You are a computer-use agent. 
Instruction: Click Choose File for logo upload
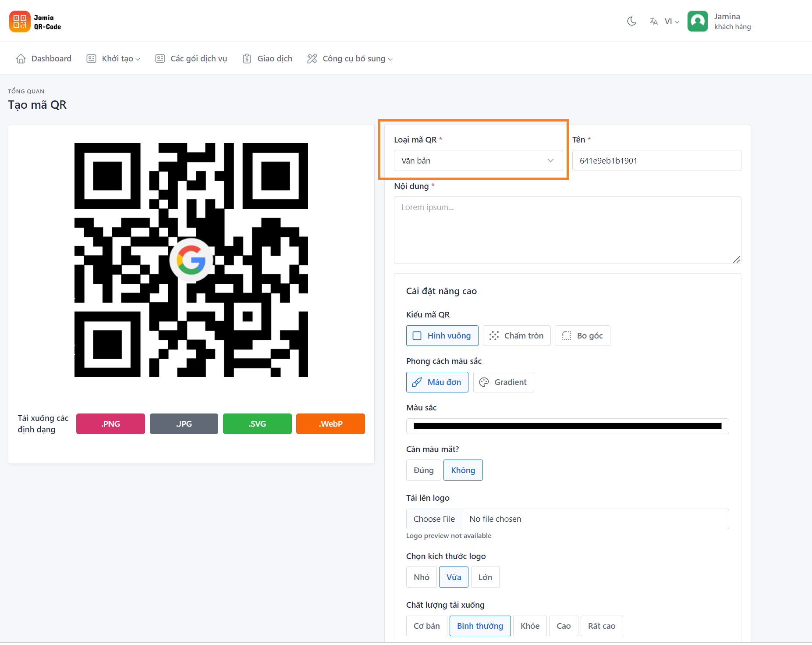(434, 519)
